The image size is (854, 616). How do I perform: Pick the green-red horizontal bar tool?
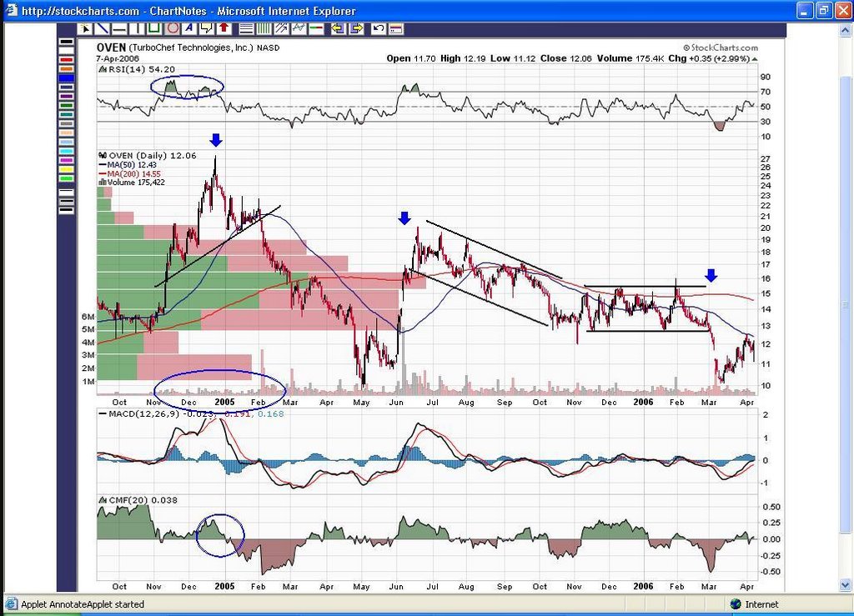pos(316,28)
